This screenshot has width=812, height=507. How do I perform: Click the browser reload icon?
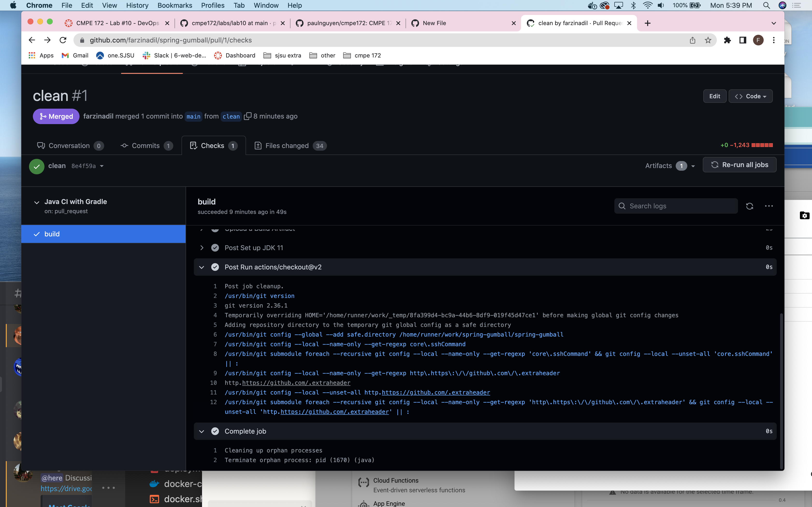tap(63, 40)
